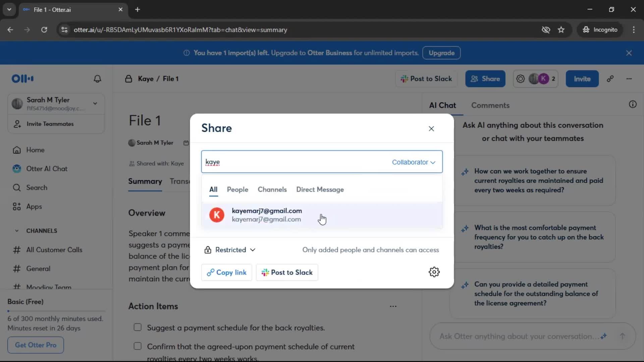The width and height of the screenshot is (644, 362).
Task: Click the info icon in AI Chat panel
Action: 633,104
